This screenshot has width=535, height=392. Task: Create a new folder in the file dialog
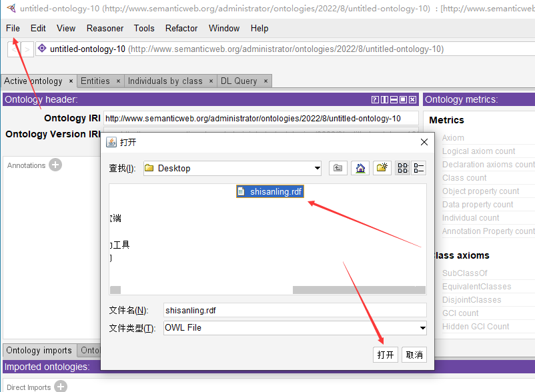(x=382, y=168)
